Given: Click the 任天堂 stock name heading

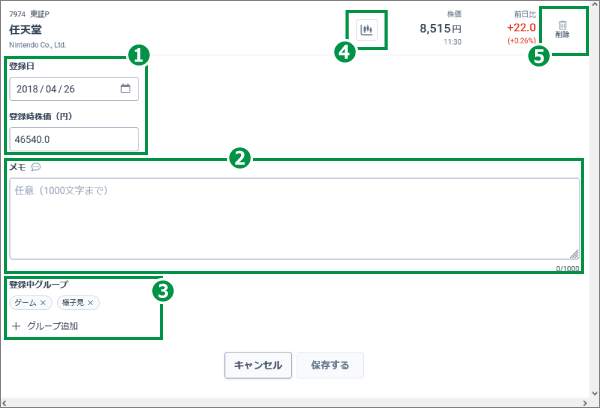Looking at the screenshot, I should tap(25, 30).
